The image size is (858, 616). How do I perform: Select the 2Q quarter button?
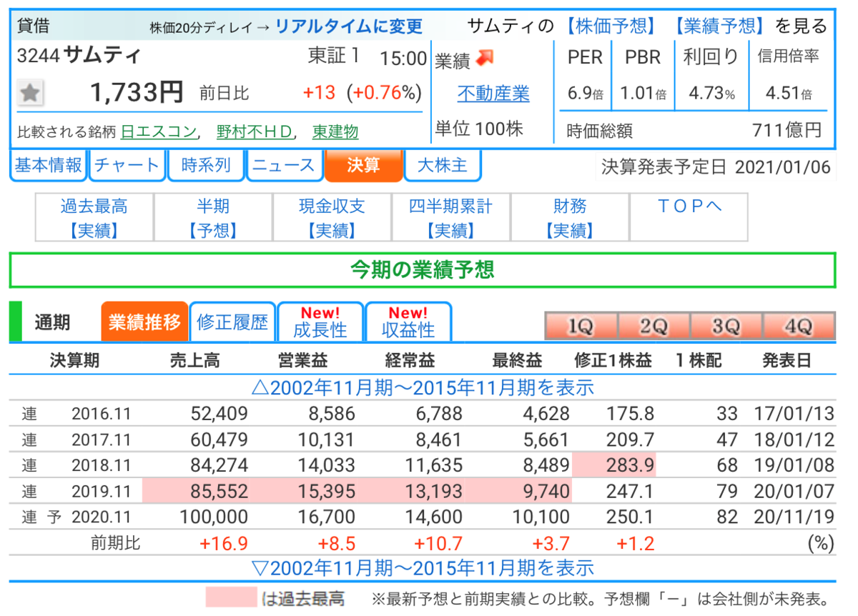click(654, 326)
